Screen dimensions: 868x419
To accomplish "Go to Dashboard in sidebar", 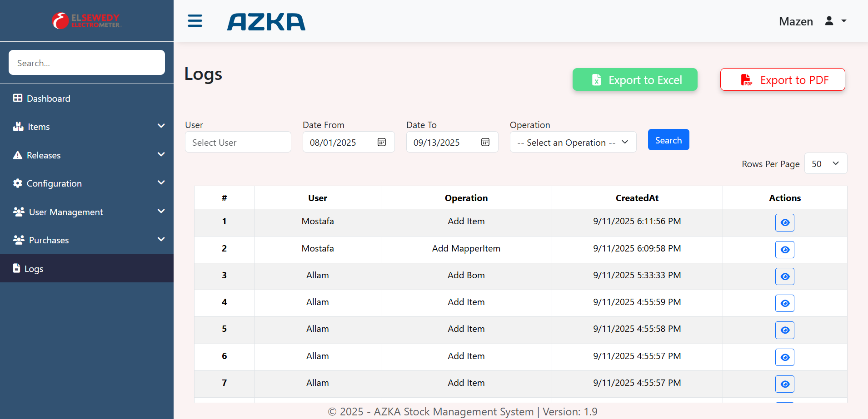I will click(48, 99).
